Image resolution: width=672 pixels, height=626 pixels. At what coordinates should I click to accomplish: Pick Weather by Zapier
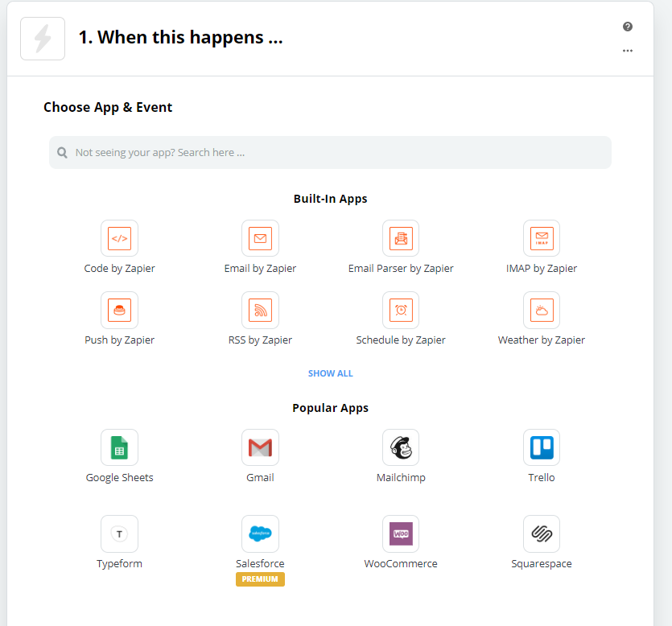(x=541, y=310)
